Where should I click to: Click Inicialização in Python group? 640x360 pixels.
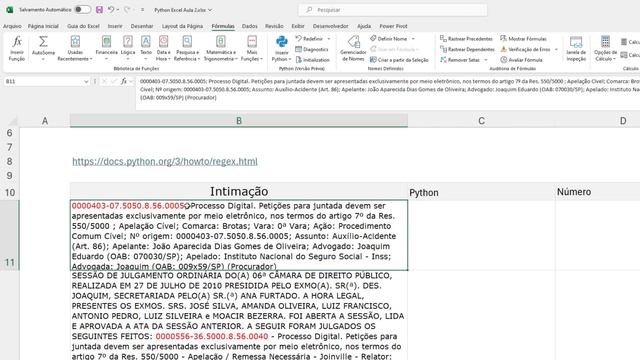tap(312, 60)
